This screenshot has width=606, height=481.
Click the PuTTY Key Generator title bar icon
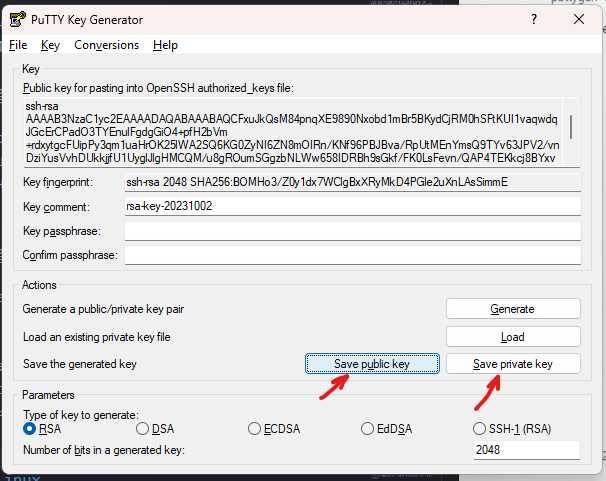pyautogui.click(x=17, y=19)
